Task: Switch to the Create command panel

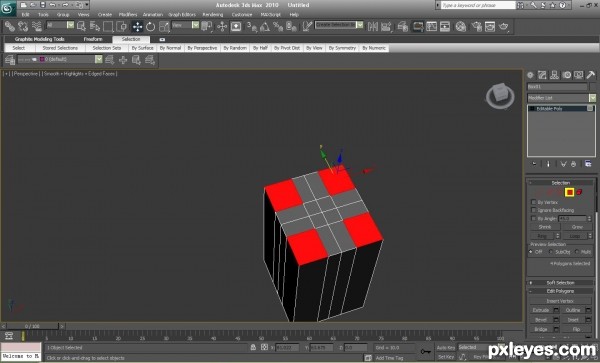Action: [x=530, y=75]
